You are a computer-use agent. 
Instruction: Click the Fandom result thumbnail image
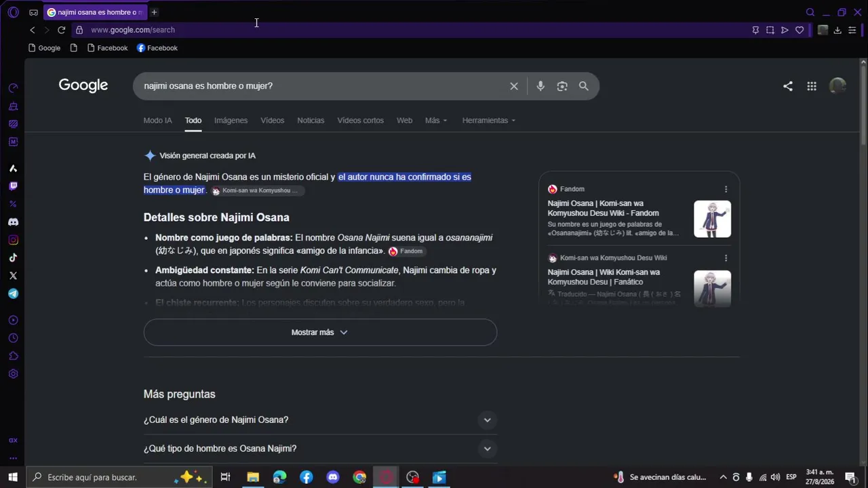pyautogui.click(x=712, y=219)
